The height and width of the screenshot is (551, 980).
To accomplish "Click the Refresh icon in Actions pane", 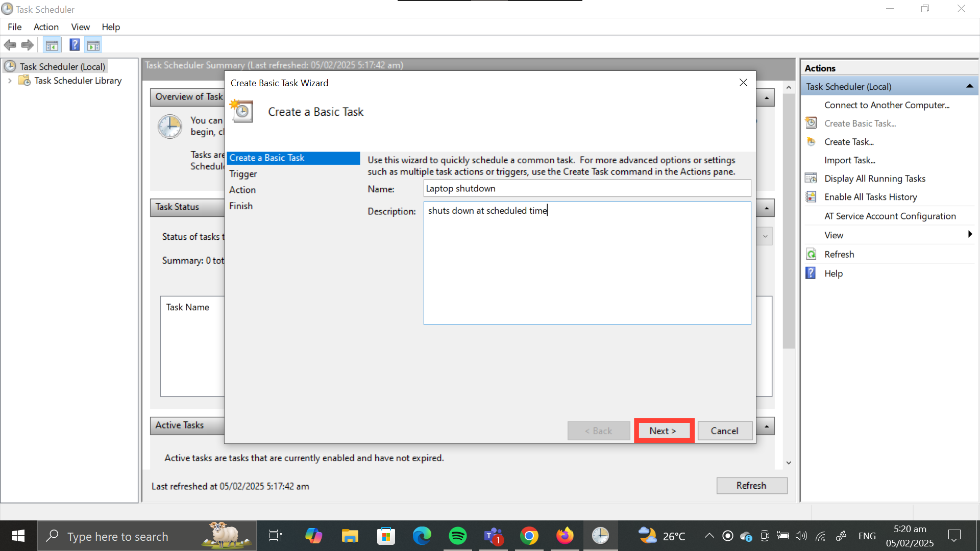I will pos(811,254).
